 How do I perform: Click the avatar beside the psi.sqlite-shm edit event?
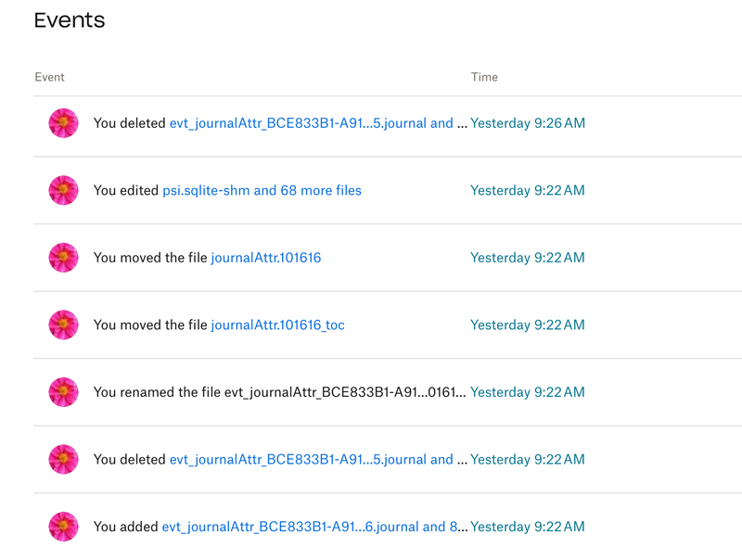pos(63,190)
